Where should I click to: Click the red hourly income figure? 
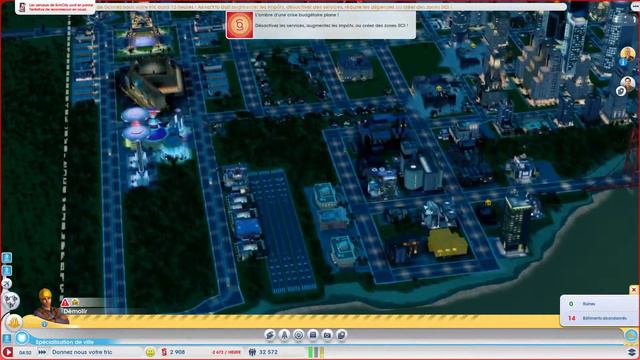[x=226, y=352]
